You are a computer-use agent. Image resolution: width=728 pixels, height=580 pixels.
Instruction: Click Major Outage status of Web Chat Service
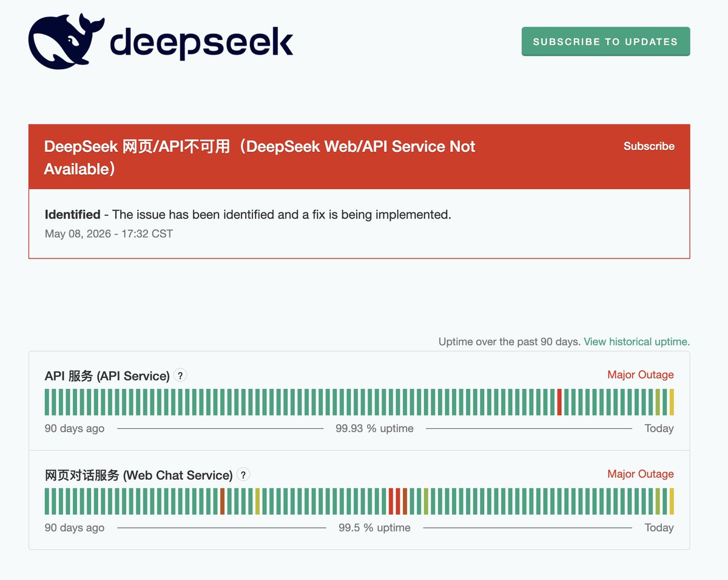click(x=641, y=474)
